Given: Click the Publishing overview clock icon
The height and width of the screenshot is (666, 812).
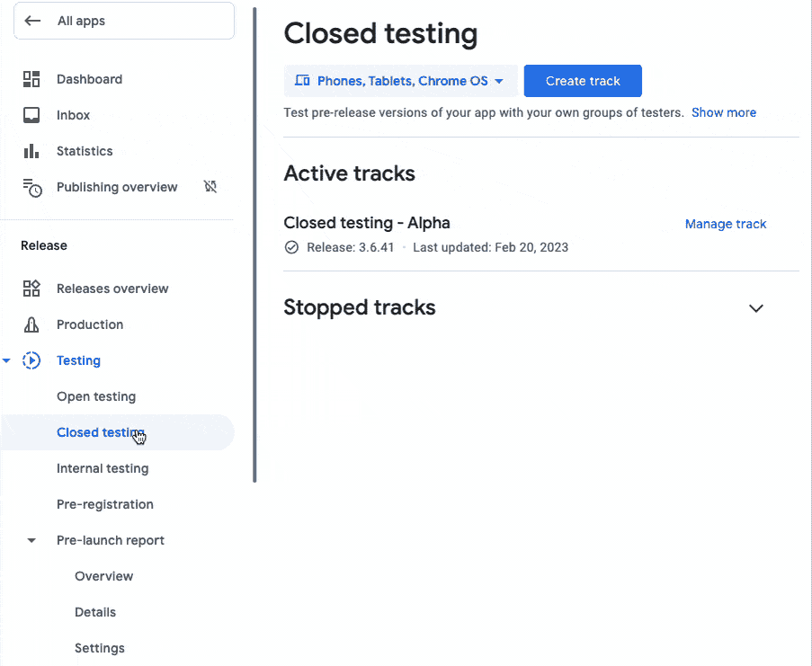Looking at the screenshot, I should click(31, 187).
